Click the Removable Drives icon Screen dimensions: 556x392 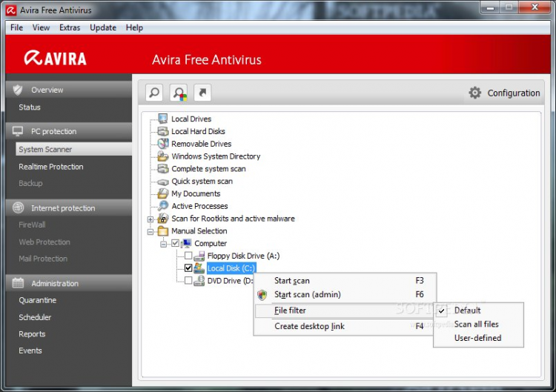click(163, 144)
